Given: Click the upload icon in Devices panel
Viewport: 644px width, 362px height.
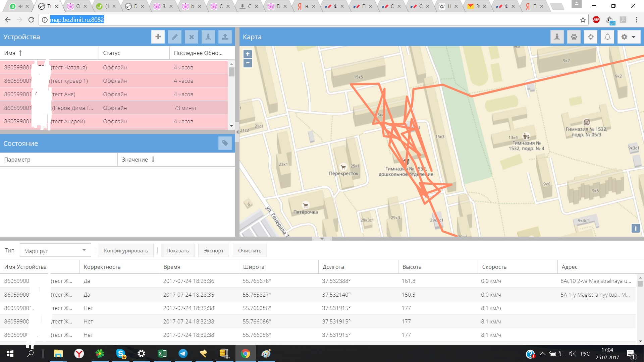Looking at the screenshot, I should point(225,37).
